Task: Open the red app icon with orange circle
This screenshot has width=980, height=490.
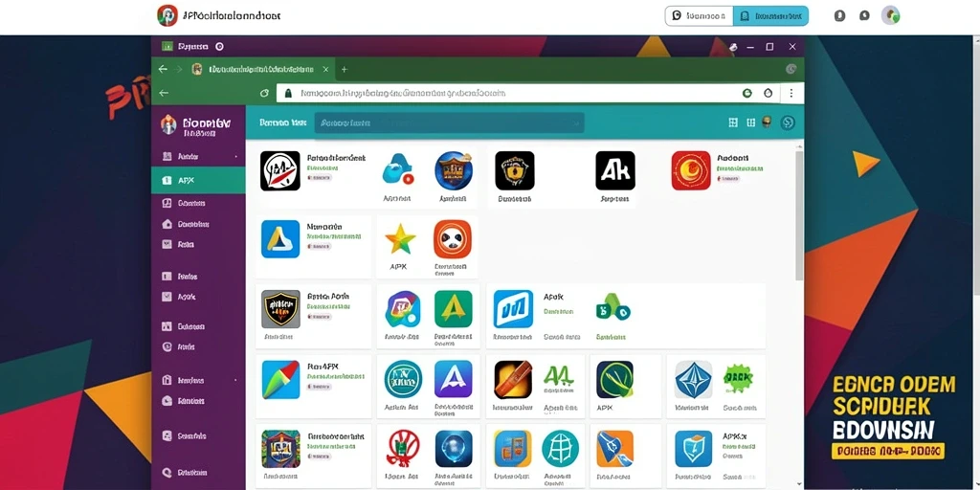Action: tap(691, 170)
